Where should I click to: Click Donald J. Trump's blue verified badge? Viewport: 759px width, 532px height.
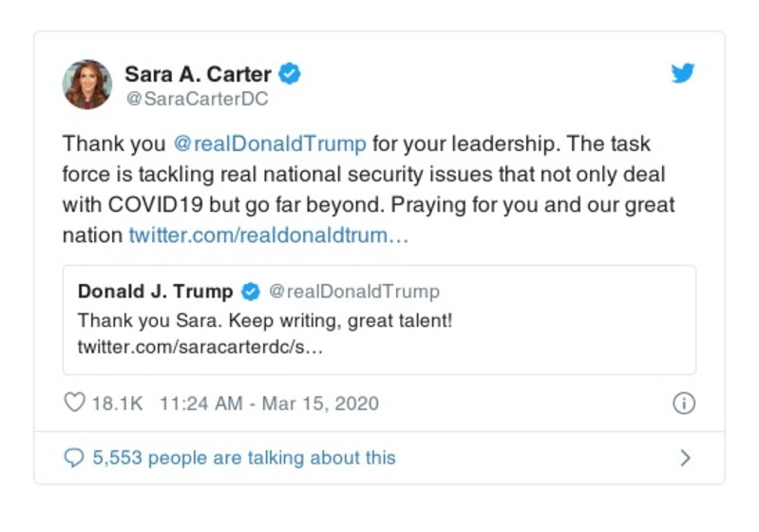pyautogui.click(x=252, y=291)
